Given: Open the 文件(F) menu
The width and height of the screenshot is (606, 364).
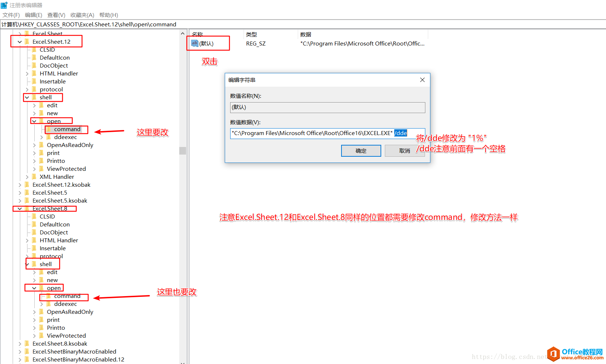Looking at the screenshot, I should [x=11, y=15].
